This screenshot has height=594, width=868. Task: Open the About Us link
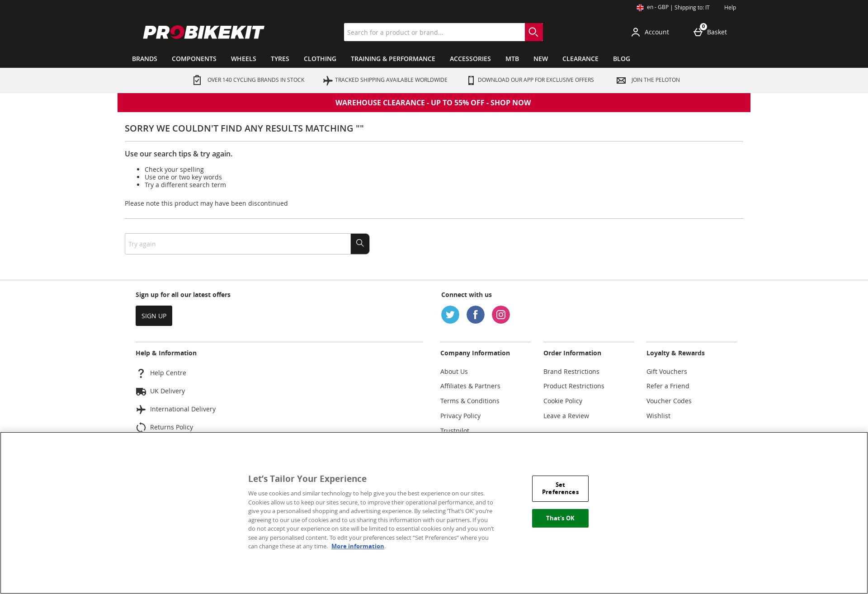pos(454,372)
